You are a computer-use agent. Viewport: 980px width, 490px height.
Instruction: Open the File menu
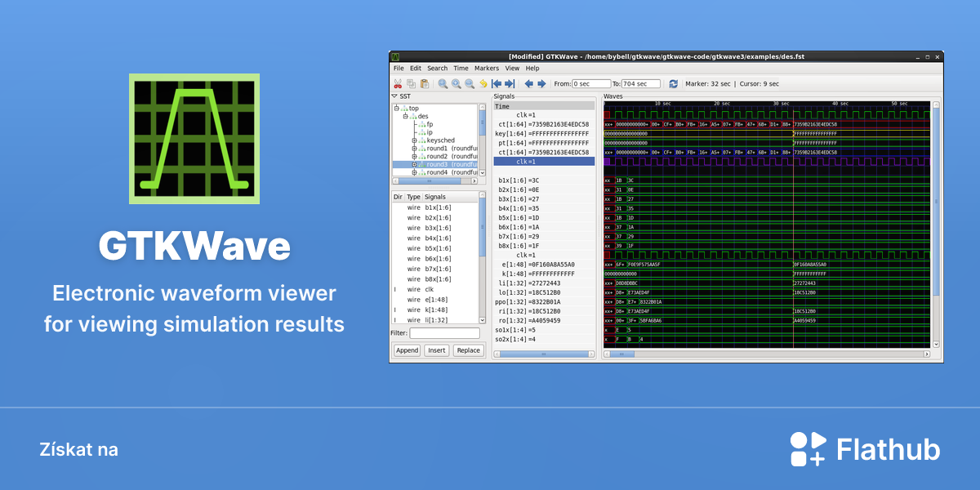399,69
